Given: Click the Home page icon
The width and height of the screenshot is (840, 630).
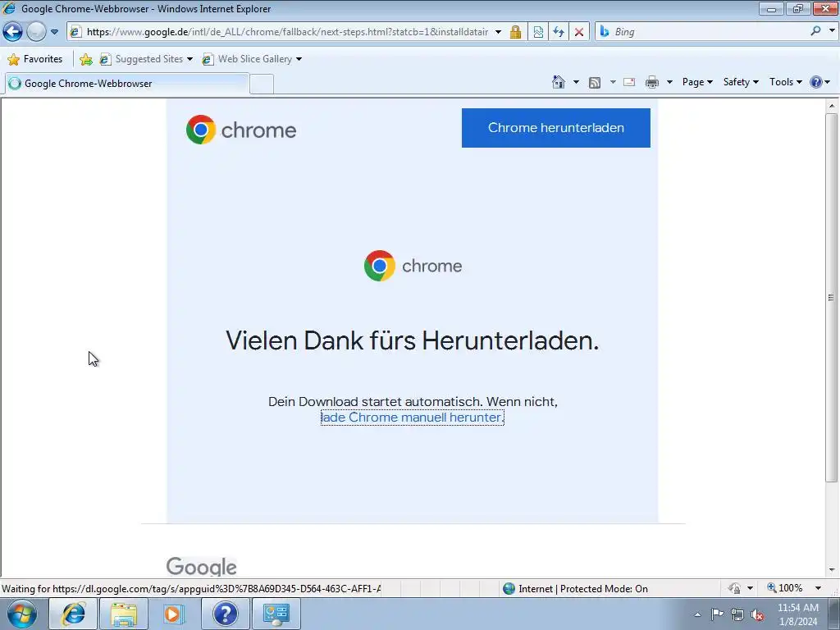Looking at the screenshot, I should click(x=558, y=82).
